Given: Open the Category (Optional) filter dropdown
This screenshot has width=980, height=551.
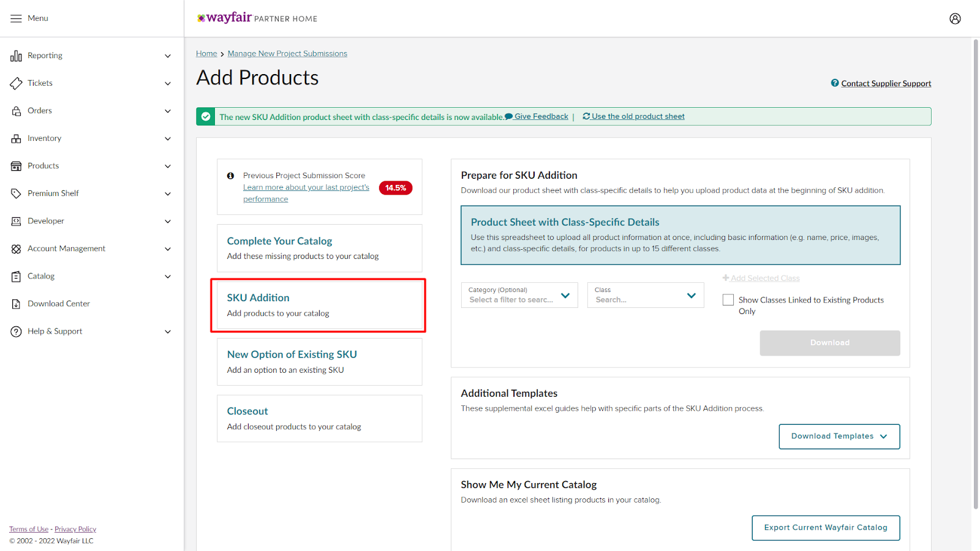Looking at the screenshot, I should click(x=519, y=295).
